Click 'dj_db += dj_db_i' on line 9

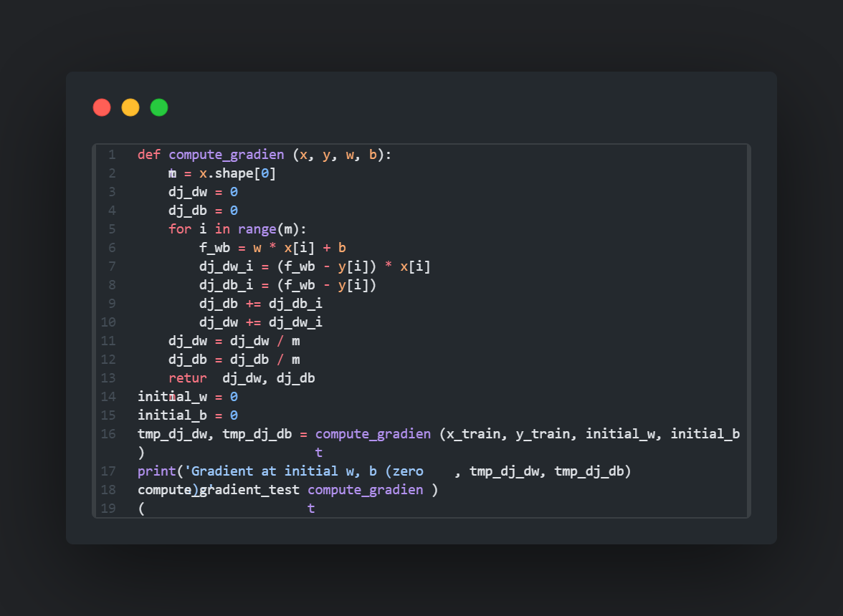[x=261, y=304]
